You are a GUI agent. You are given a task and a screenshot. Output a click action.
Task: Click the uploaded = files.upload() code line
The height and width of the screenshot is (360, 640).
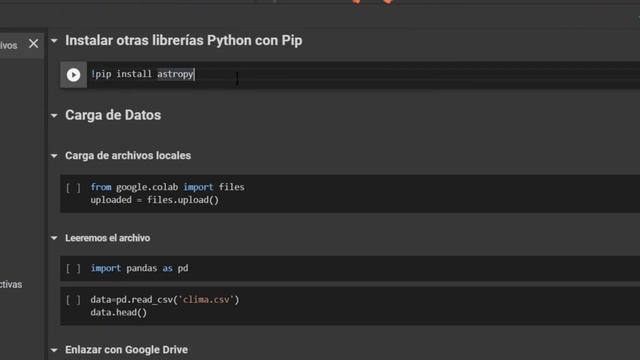click(x=155, y=200)
